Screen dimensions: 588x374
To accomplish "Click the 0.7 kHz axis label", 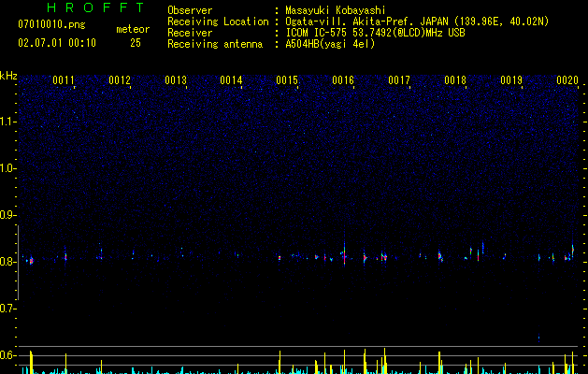I will 8,309.
